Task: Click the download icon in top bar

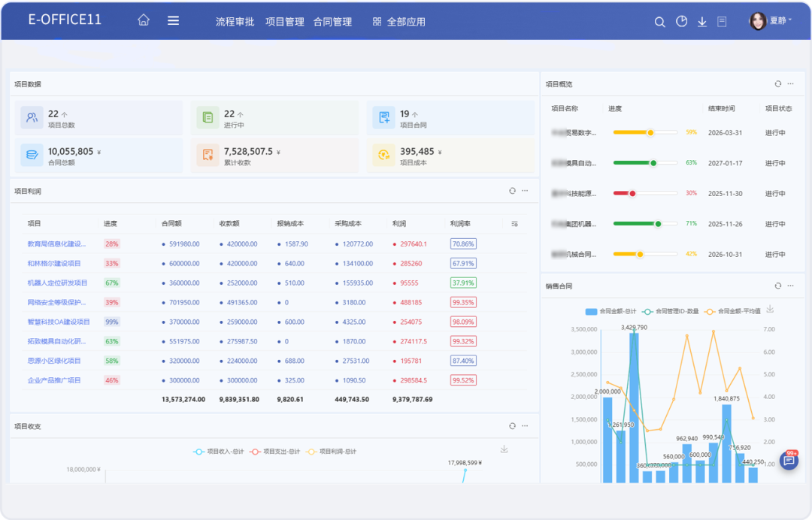Action: pos(702,22)
